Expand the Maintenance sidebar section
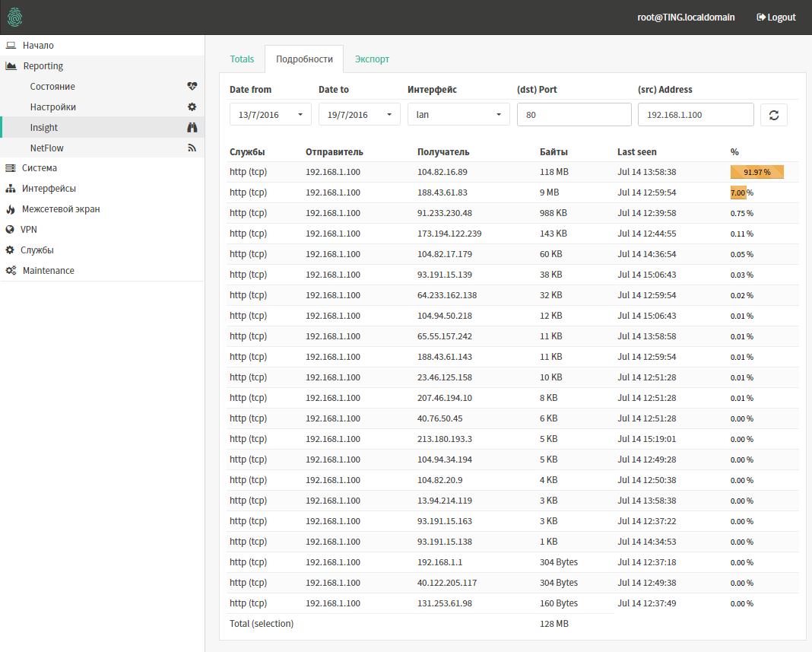 (x=48, y=271)
